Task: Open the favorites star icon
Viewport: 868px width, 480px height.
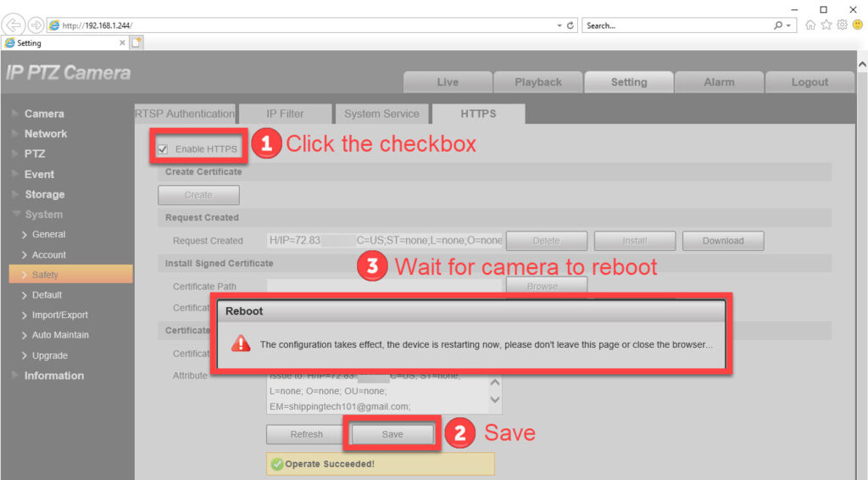Action: 826,25
